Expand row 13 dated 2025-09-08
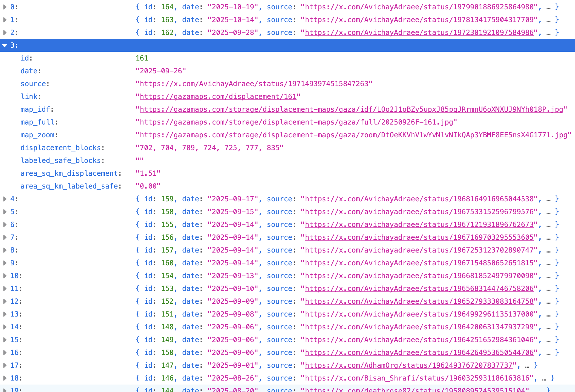The image size is (575, 392). tap(5, 314)
